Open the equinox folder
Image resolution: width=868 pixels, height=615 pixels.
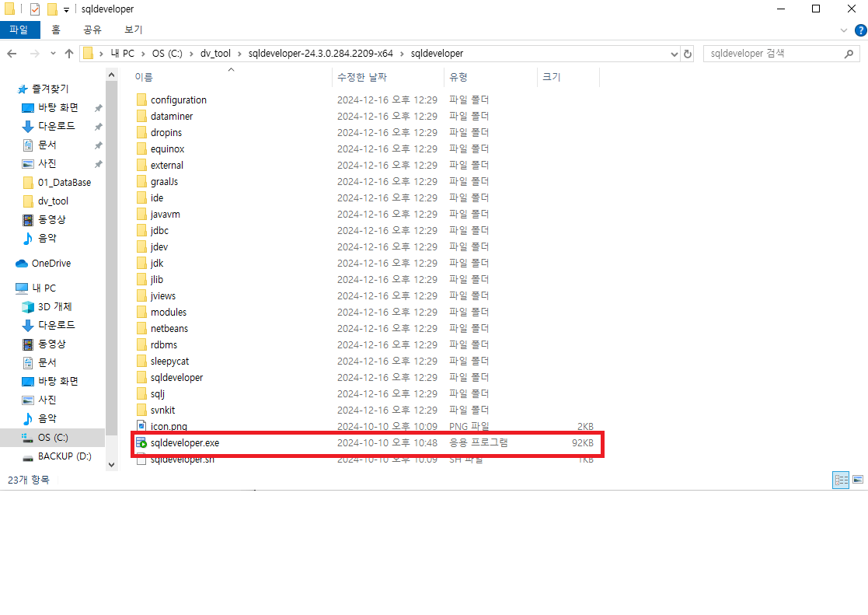pyautogui.click(x=167, y=149)
